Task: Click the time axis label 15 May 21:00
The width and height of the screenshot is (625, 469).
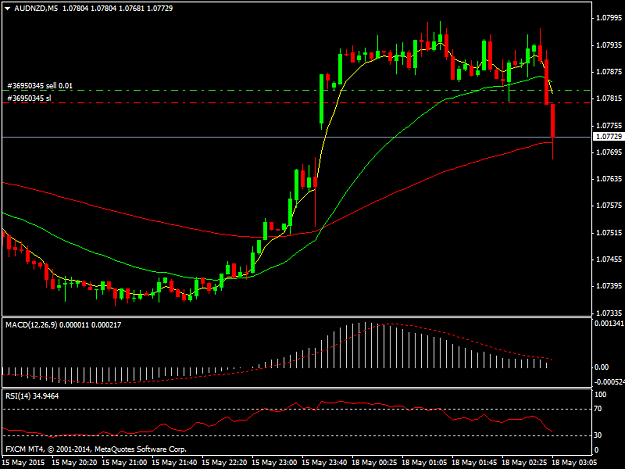Action: pos(124,463)
